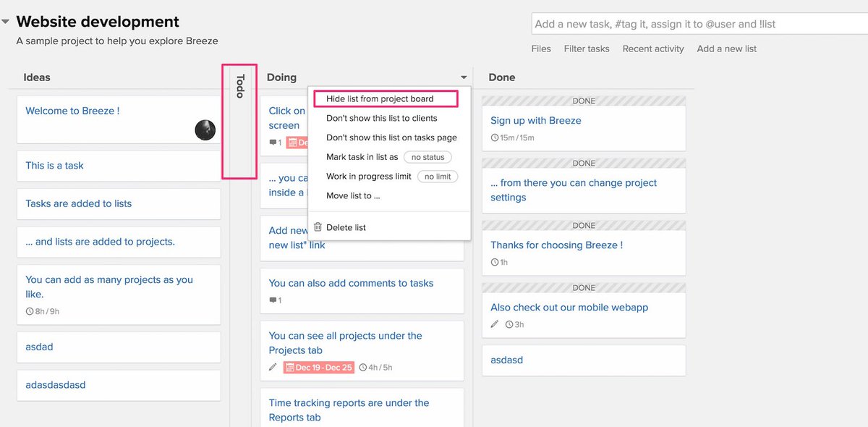Click clock icon next to 1h
This screenshot has height=427, width=868.
[494, 262]
